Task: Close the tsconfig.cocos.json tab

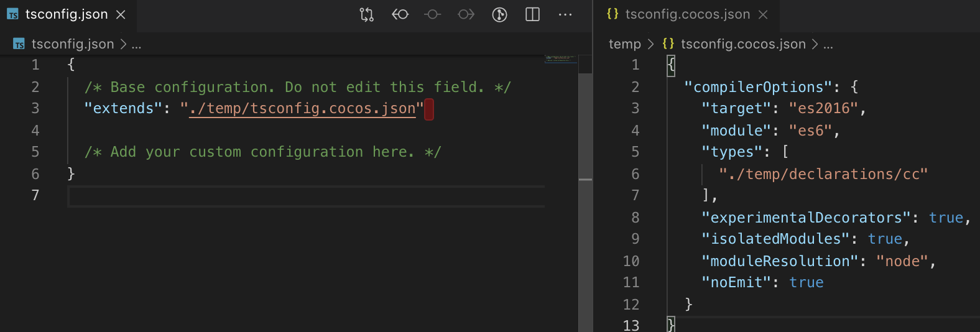Action: pos(763,14)
